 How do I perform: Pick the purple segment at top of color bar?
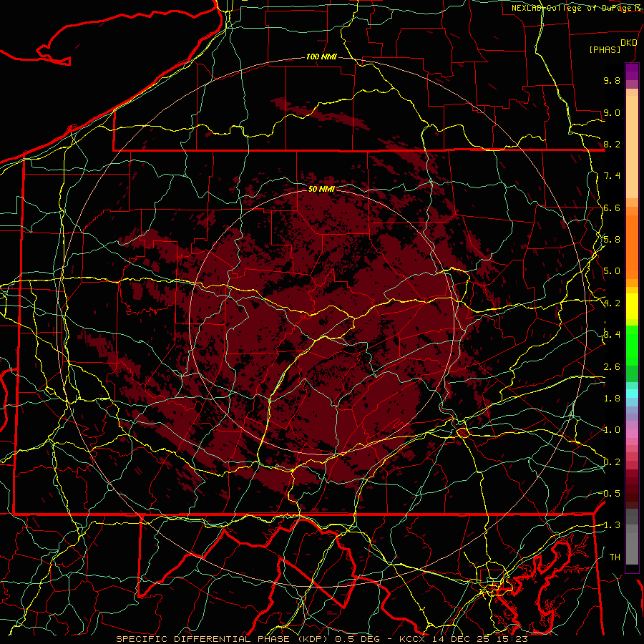pyautogui.click(x=632, y=72)
